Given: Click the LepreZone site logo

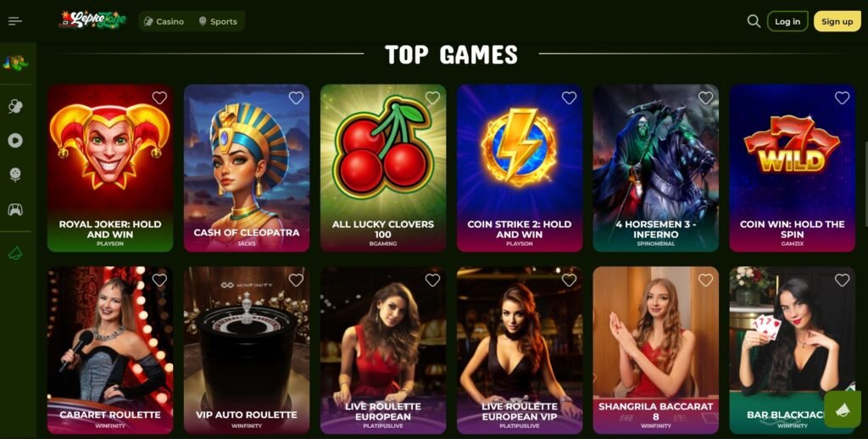Looking at the screenshot, I should coord(92,20).
